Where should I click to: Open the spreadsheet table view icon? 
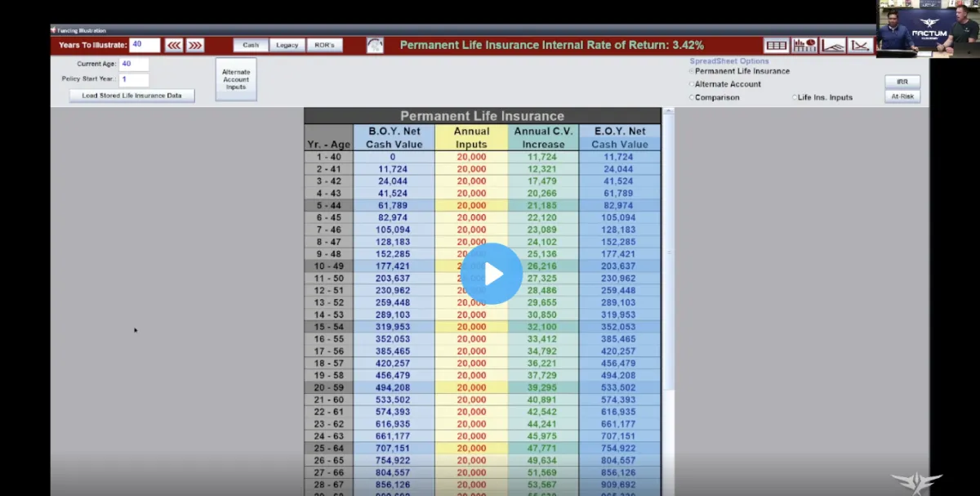[776, 46]
